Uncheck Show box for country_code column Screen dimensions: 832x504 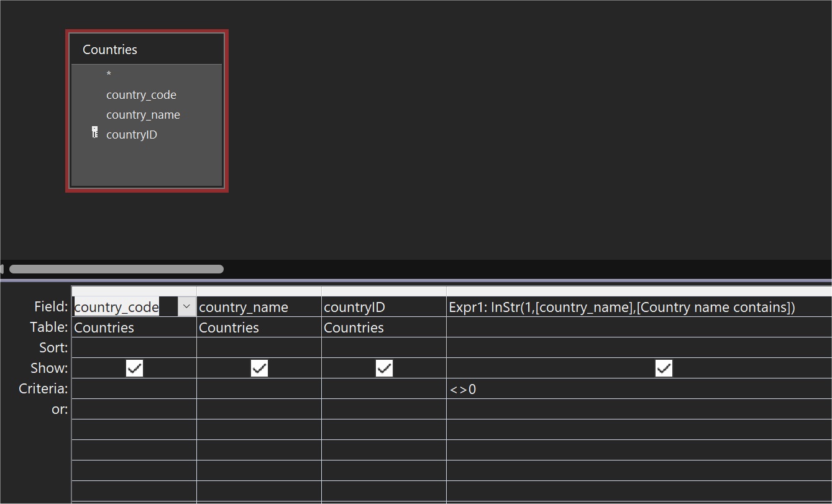134,369
